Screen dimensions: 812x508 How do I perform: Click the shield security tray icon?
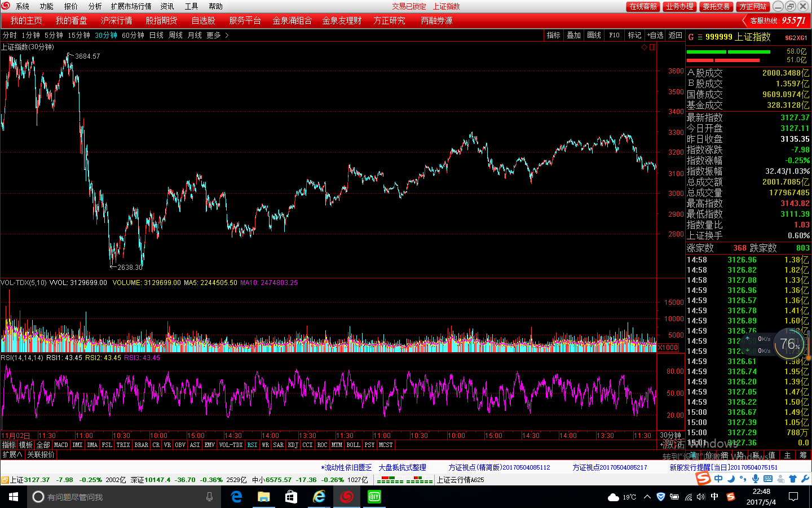pyautogui.click(x=661, y=497)
